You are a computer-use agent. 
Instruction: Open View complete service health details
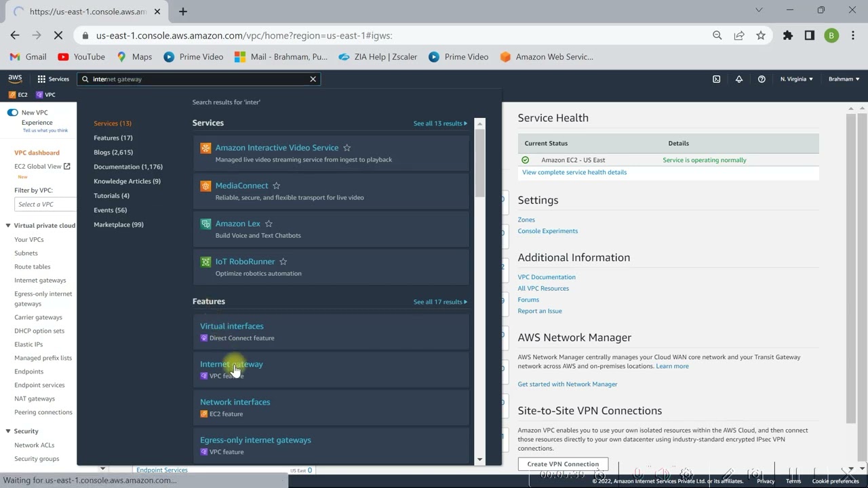click(574, 172)
